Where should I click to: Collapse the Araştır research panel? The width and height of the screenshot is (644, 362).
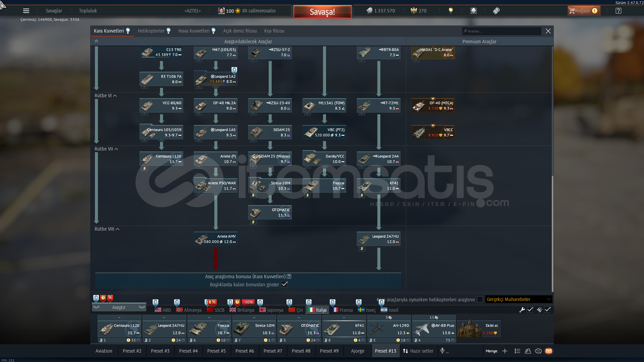click(x=119, y=307)
